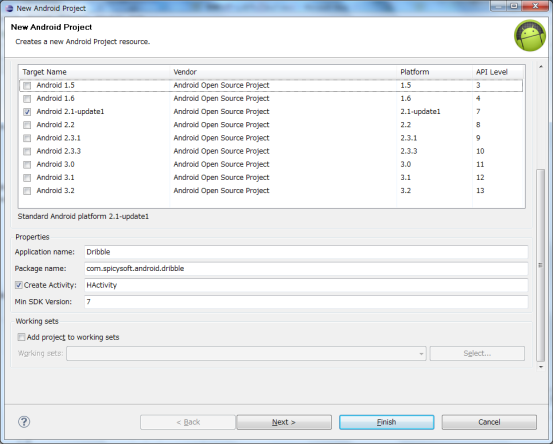Click the Android robot logo icon
Image resolution: width=553 pixels, height=444 pixels.
point(530,36)
